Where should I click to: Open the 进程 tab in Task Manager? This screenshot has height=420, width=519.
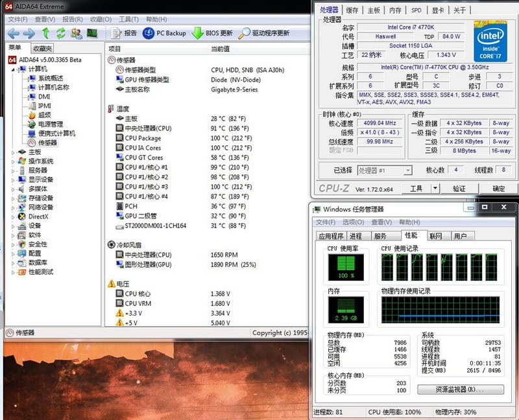click(x=356, y=237)
